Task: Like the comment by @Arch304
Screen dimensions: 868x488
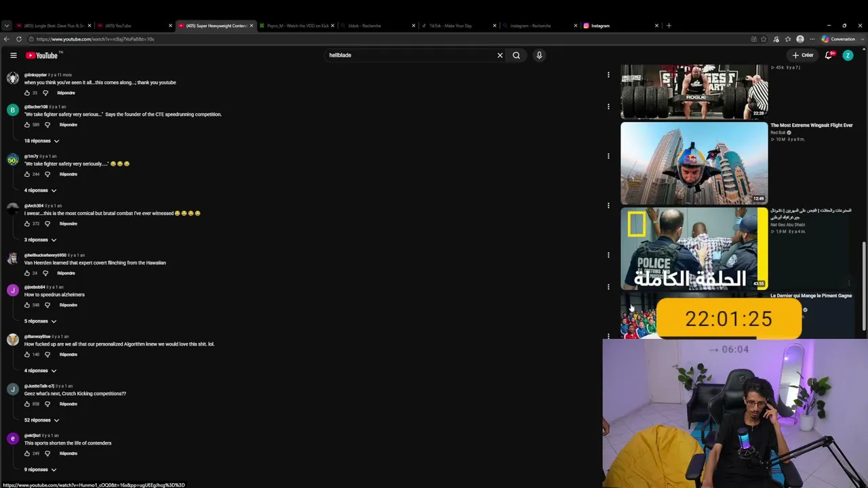Action: point(27,224)
